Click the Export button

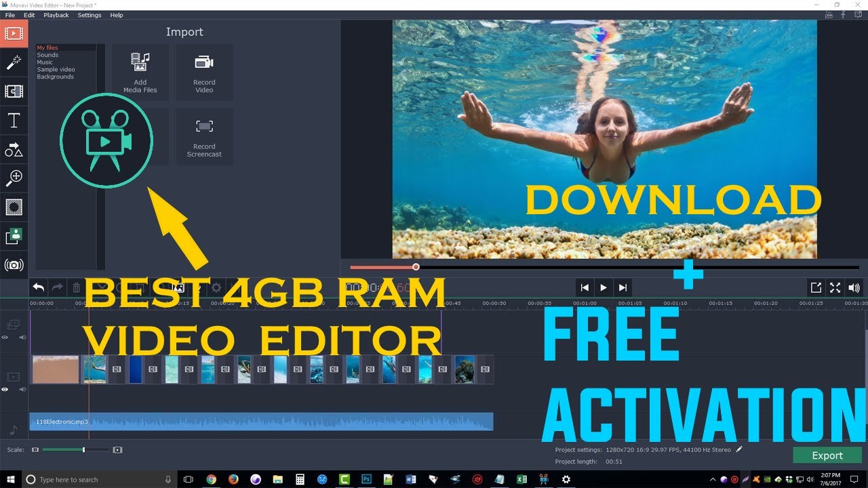click(827, 455)
